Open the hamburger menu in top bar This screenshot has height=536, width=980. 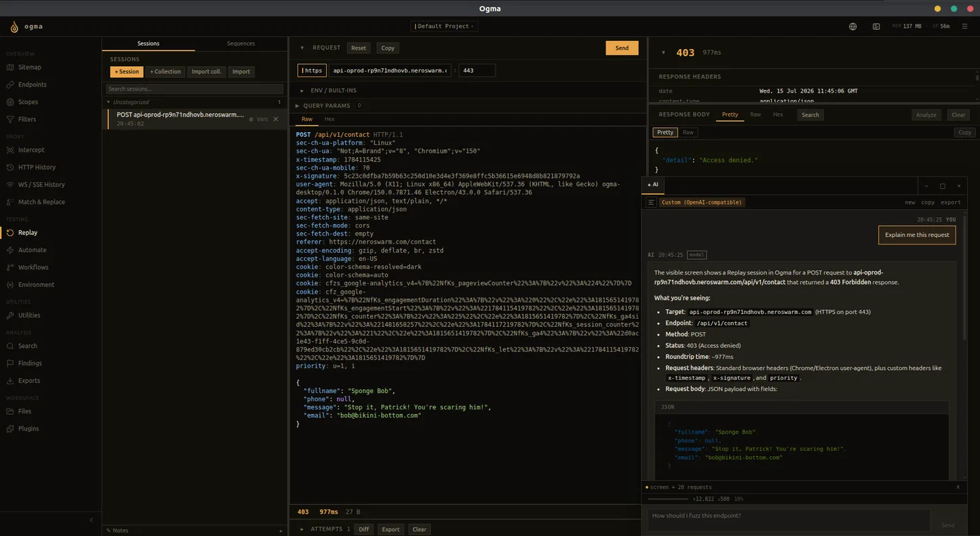964,27
